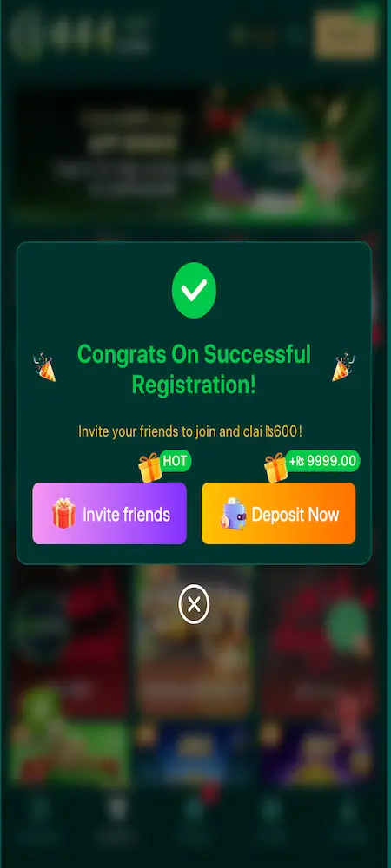
Task: Tap the party popper right of the title
Action: coord(343,367)
